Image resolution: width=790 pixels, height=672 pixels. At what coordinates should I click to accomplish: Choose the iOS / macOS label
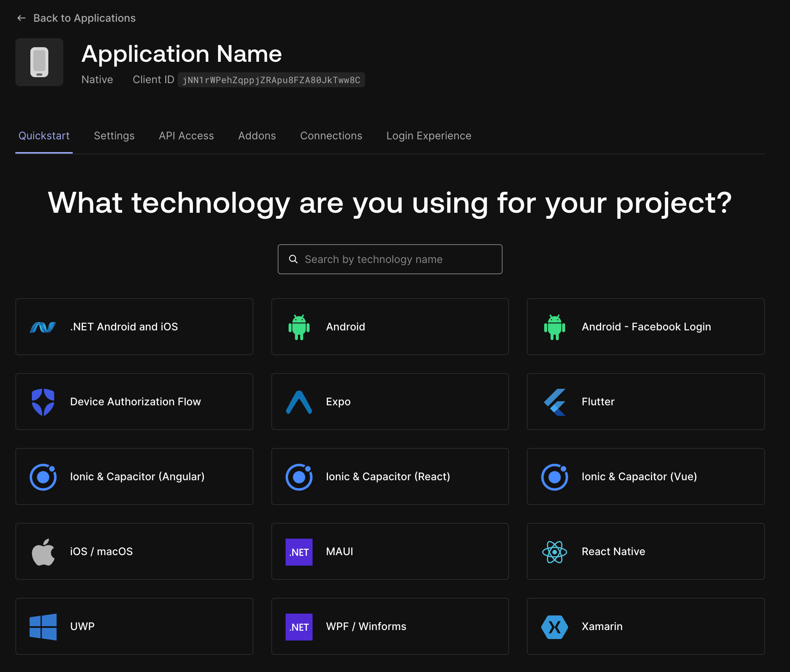pyautogui.click(x=101, y=552)
